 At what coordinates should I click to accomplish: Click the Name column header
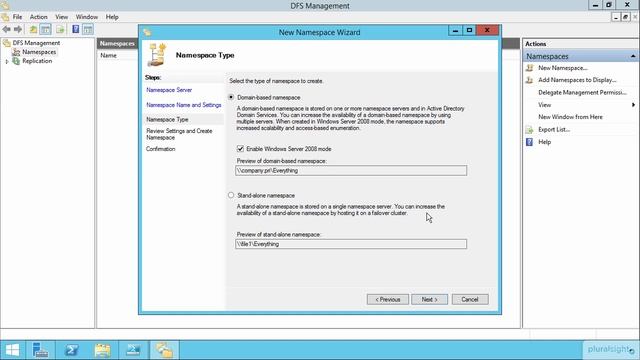coord(109,55)
